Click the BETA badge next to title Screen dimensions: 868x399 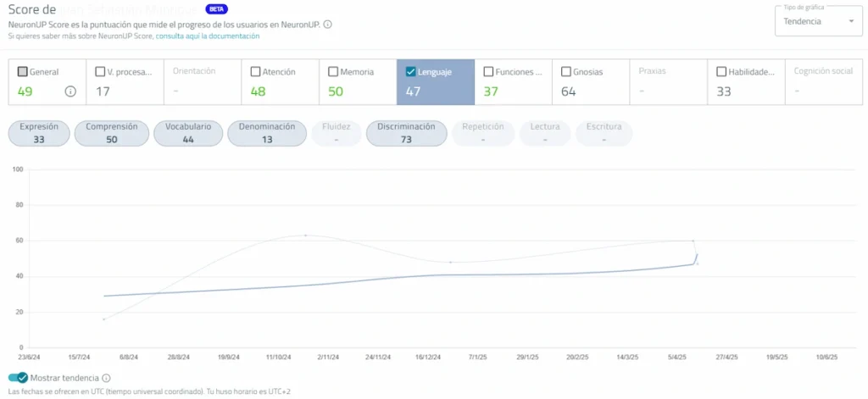click(218, 9)
